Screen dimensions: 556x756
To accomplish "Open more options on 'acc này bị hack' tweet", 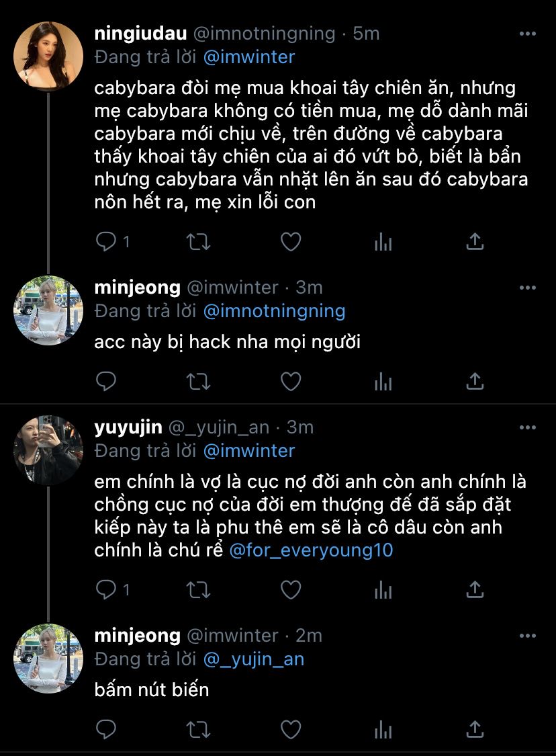I will [x=528, y=288].
